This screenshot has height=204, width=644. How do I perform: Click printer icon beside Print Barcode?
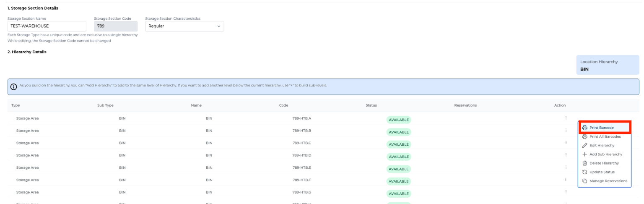click(584, 128)
